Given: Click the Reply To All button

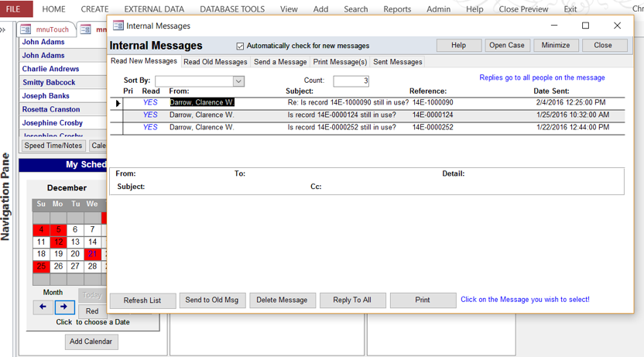Looking at the screenshot, I should click(x=352, y=300).
